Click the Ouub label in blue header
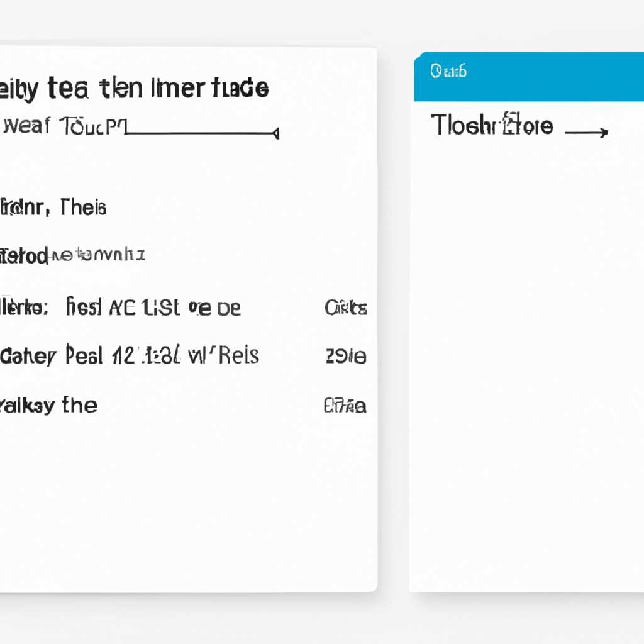The height and width of the screenshot is (644, 644). pos(448,71)
